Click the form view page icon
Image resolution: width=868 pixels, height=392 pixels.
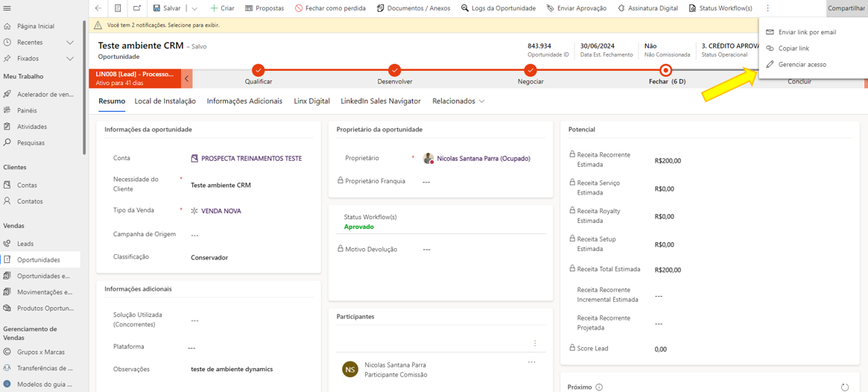118,8
